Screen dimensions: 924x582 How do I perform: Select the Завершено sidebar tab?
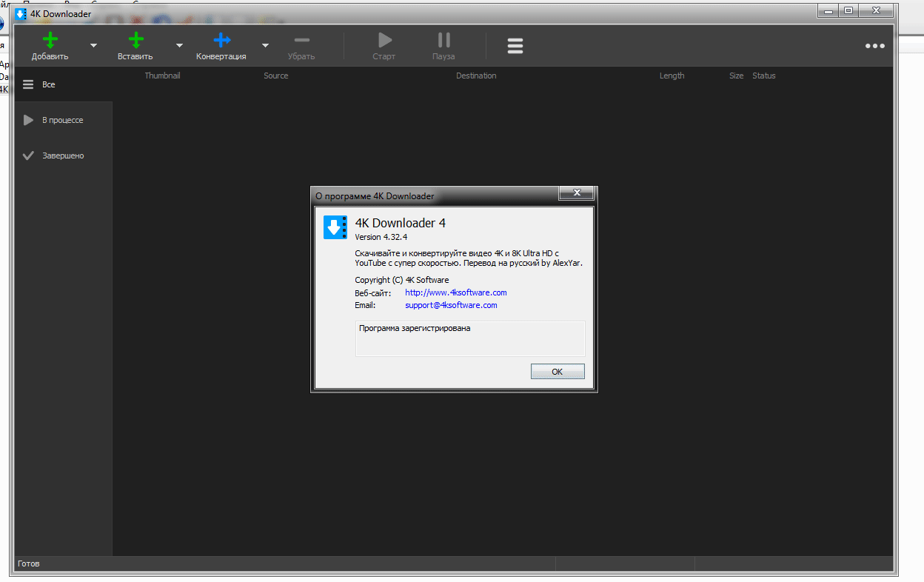[x=64, y=155]
